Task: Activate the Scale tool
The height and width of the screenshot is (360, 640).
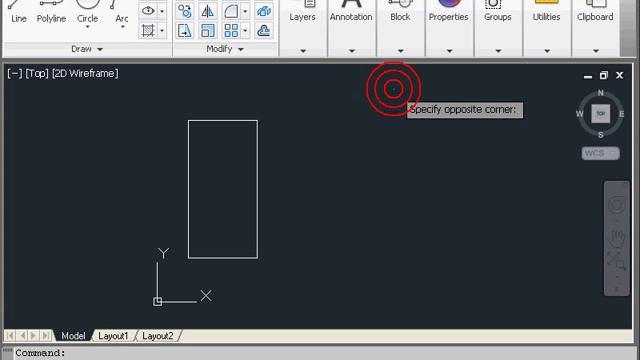Action: click(208, 31)
